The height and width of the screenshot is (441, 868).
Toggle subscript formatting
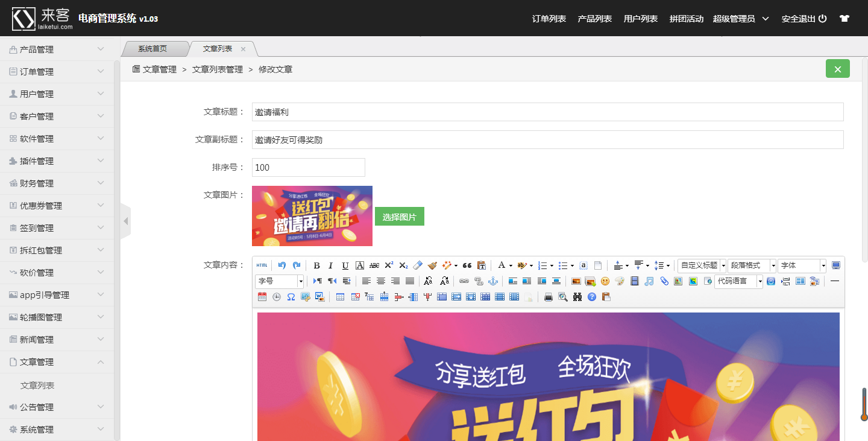click(403, 265)
